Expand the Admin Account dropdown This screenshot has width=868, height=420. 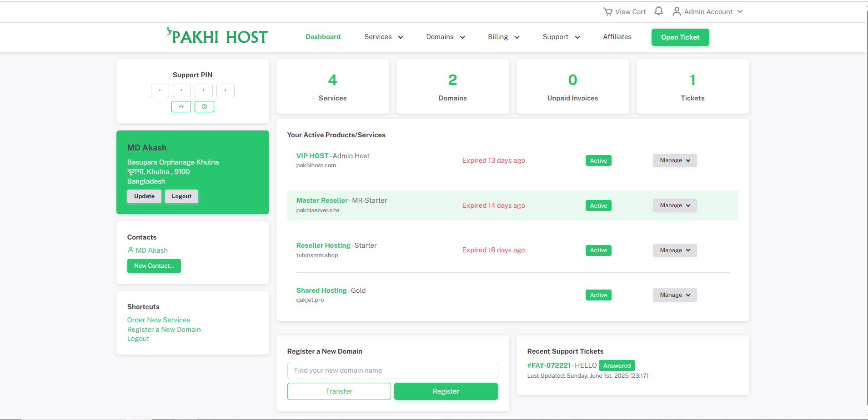point(740,11)
